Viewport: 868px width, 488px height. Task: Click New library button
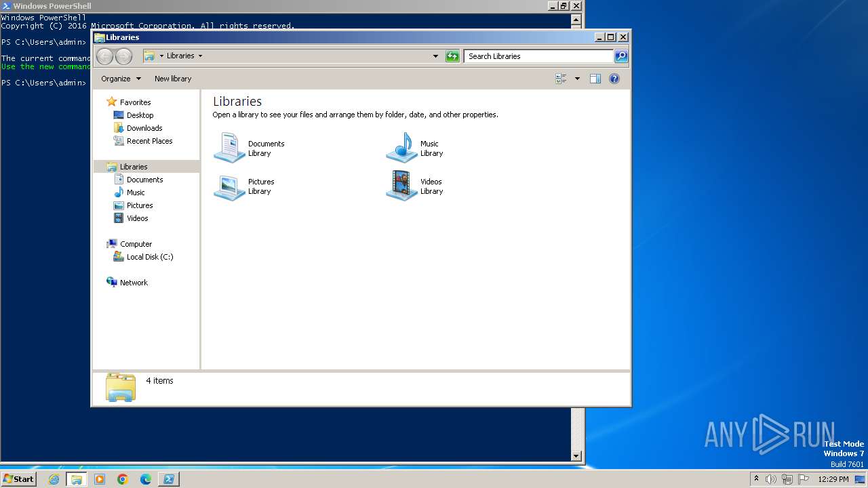click(173, 79)
